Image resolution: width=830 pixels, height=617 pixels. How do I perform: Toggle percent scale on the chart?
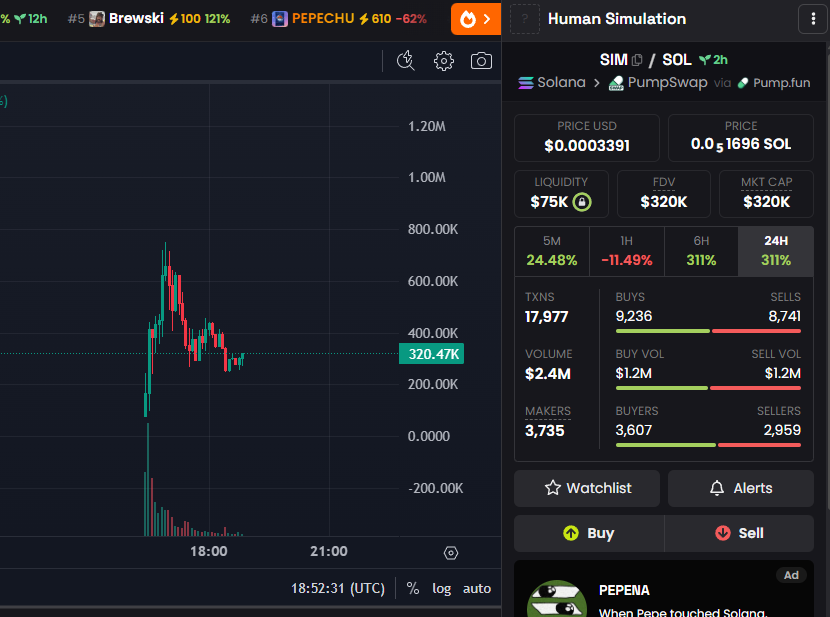[x=412, y=588]
